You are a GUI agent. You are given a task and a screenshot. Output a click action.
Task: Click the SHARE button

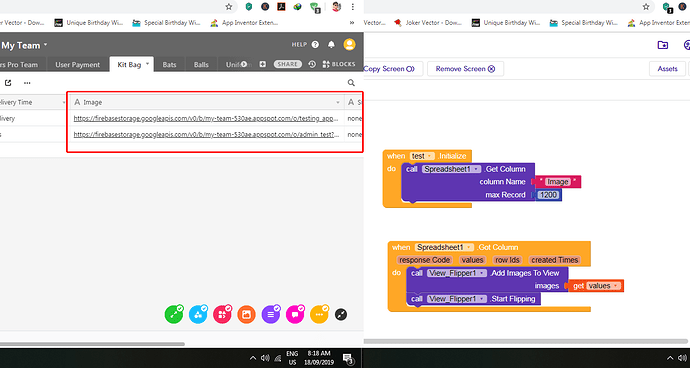coord(288,64)
